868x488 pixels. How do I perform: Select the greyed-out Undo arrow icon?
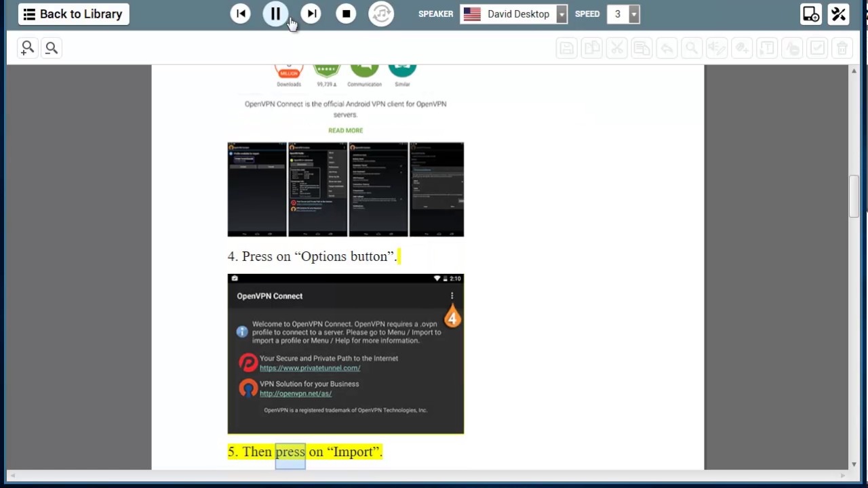tap(667, 48)
